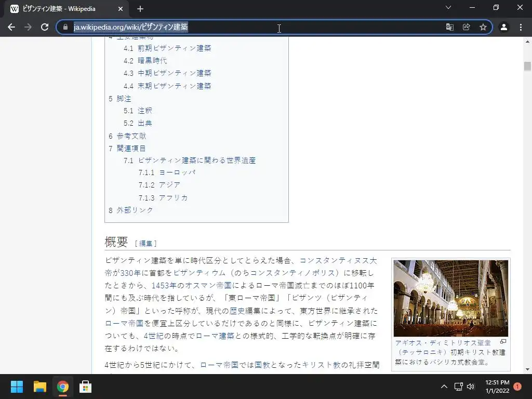Open ローマ建築 article link

[215, 336]
